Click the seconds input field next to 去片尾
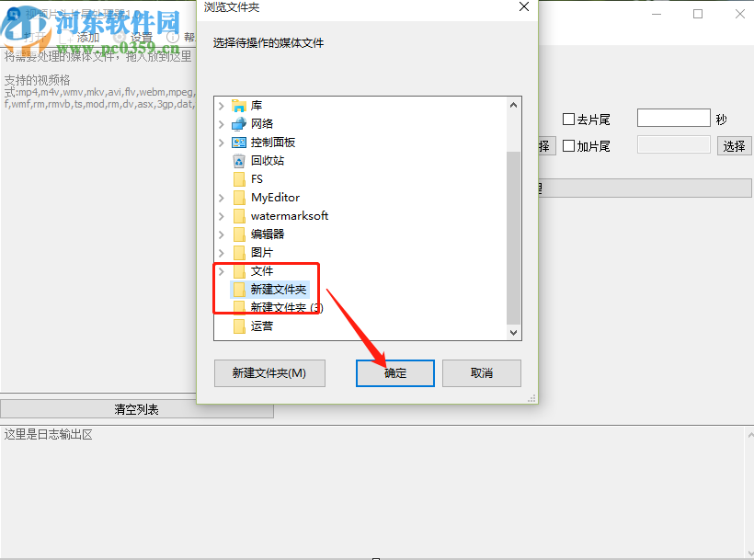This screenshot has height=560, width=754. point(674,118)
